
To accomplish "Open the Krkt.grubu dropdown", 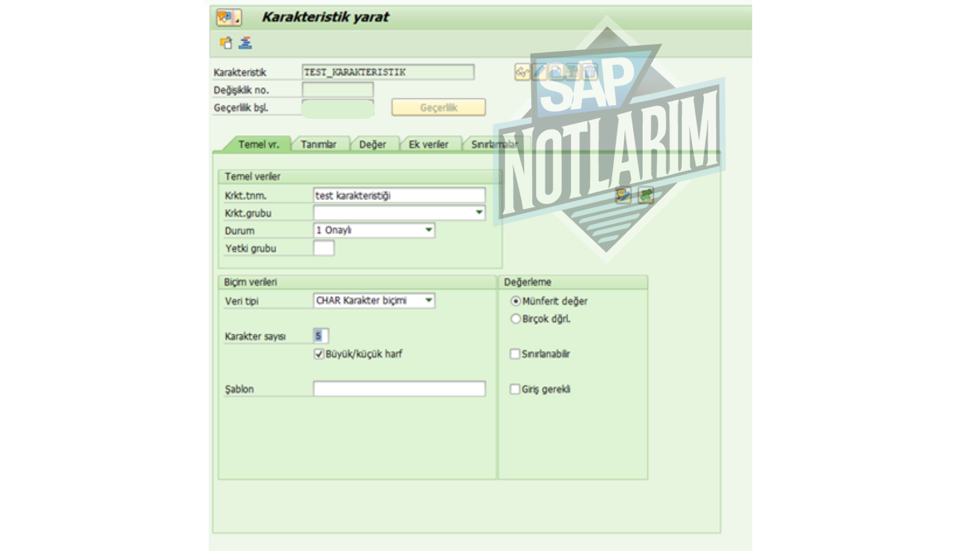I will (x=479, y=212).
